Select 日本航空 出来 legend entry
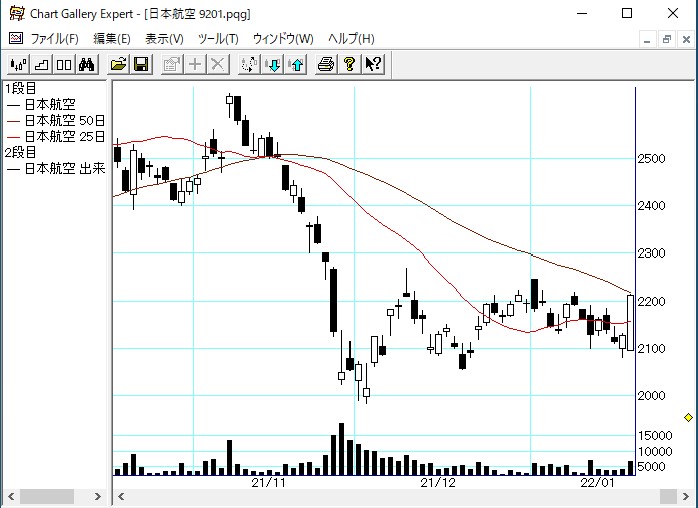The width and height of the screenshot is (698, 508). pos(56,168)
